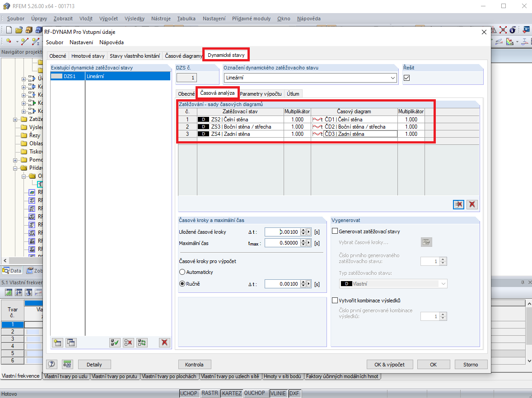Image resolution: width=532 pixels, height=398 pixels.
Task: Click the AISC module icon in navigator tree
Action: click(x=32, y=217)
